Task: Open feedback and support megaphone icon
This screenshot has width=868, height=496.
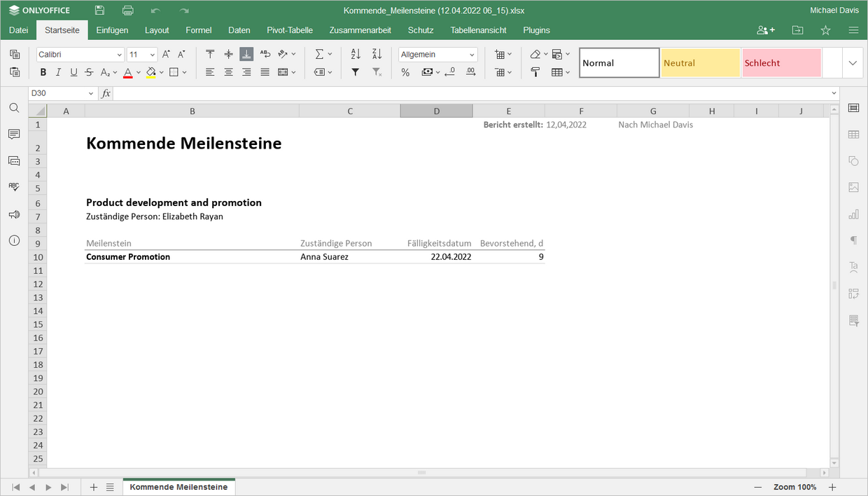Action: click(x=14, y=214)
